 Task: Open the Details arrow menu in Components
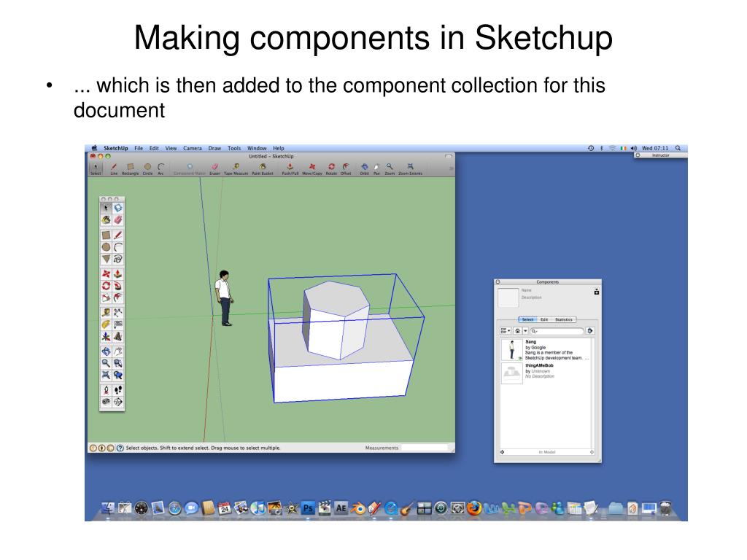[589, 330]
